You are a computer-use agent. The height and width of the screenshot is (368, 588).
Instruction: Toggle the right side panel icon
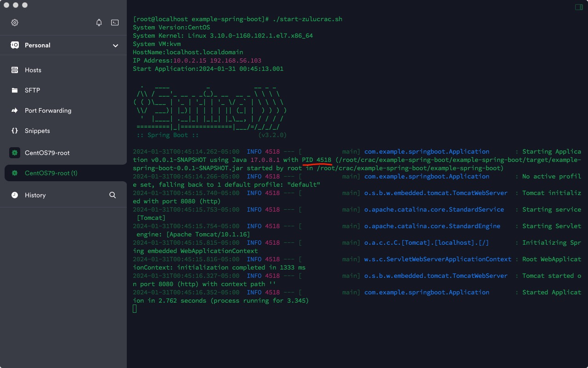579,7
